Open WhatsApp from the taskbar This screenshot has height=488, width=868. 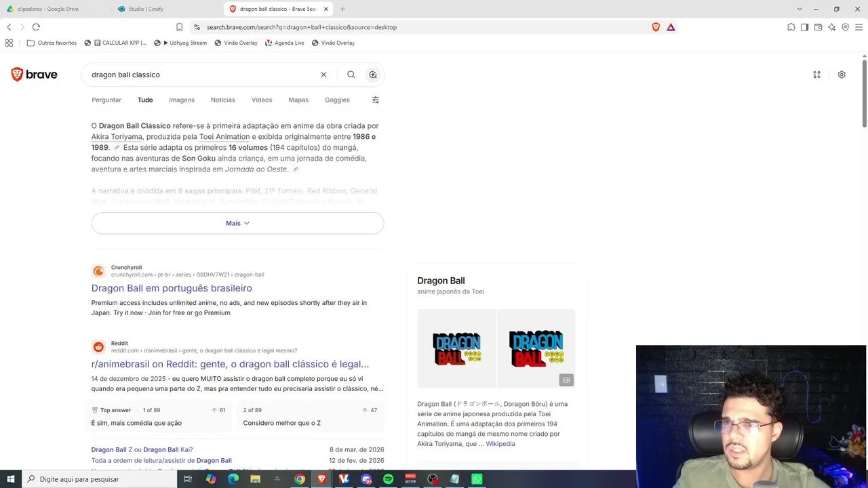point(477,479)
